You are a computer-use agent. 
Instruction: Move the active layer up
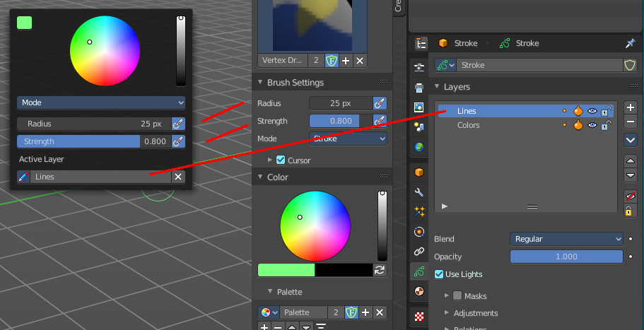(x=631, y=160)
